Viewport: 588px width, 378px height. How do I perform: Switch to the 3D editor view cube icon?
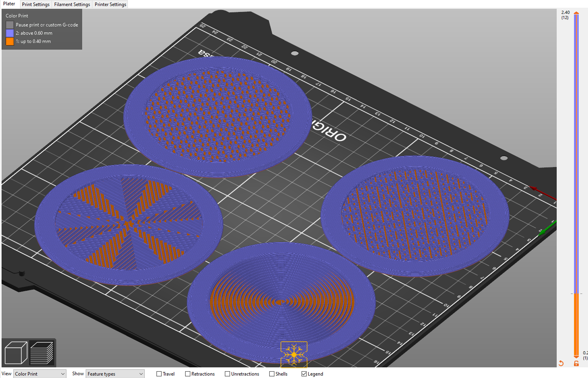tap(16, 352)
